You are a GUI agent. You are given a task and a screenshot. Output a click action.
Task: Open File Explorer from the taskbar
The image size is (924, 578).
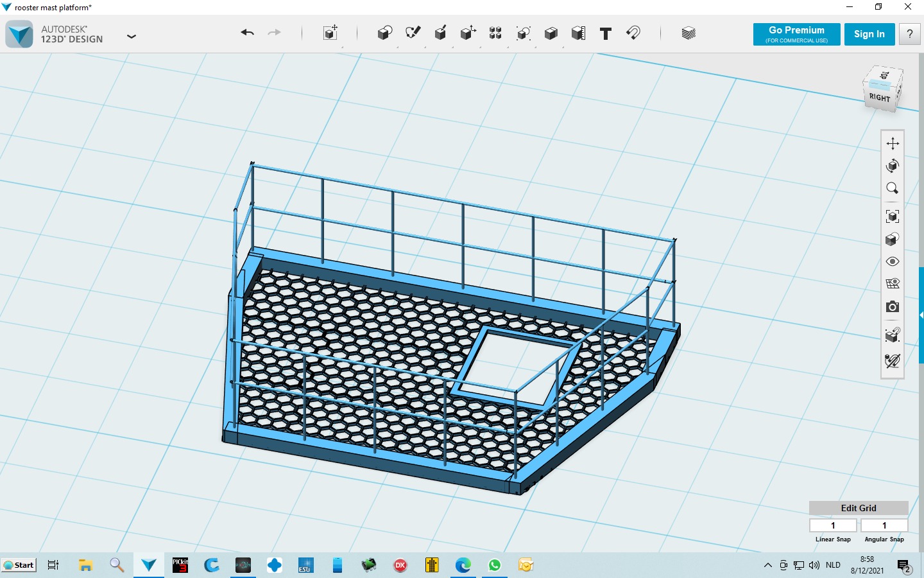click(85, 565)
